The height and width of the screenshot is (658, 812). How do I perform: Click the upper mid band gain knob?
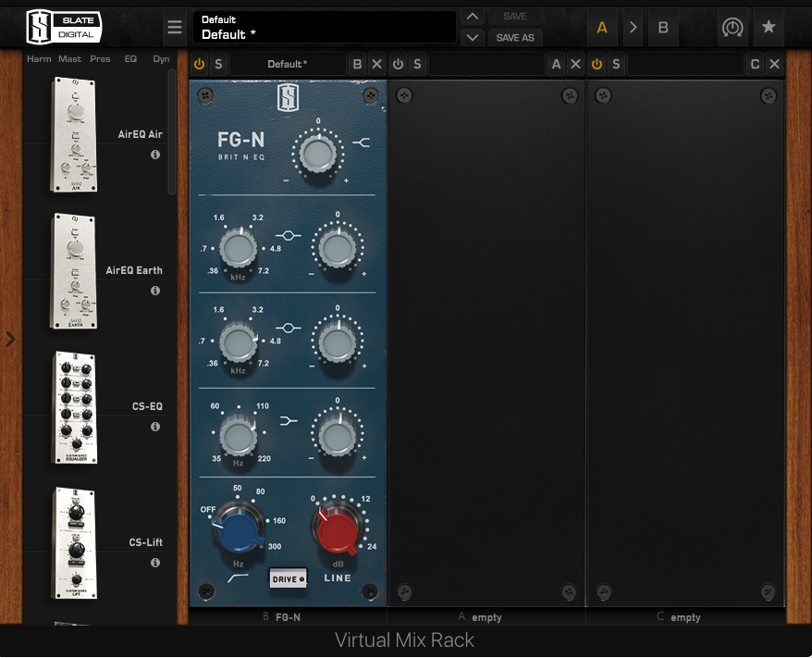338,248
